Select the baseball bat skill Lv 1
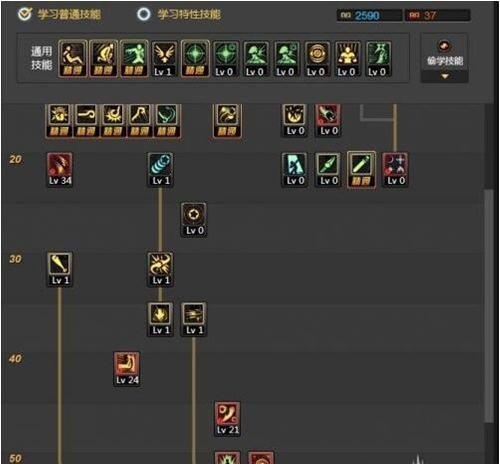 (x=60, y=269)
